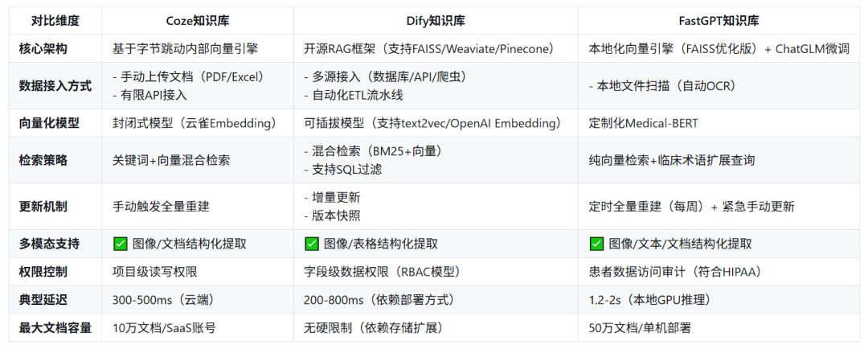Select the header cell Dify知识库

(x=436, y=21)
